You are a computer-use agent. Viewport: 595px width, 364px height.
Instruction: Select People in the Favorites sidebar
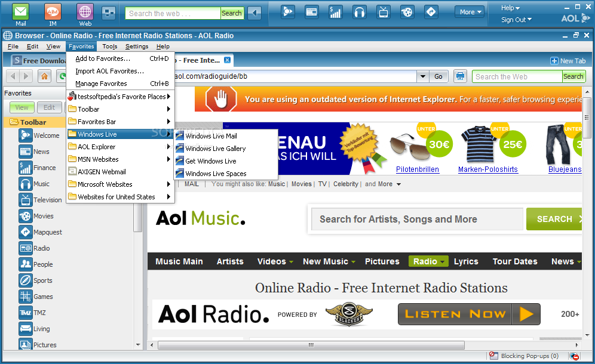pyautogui.click(x=36, y=264)
